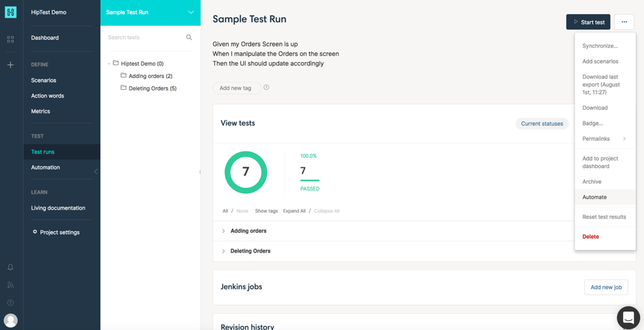Click the plus icon in left rail

[x=11, y=65]
